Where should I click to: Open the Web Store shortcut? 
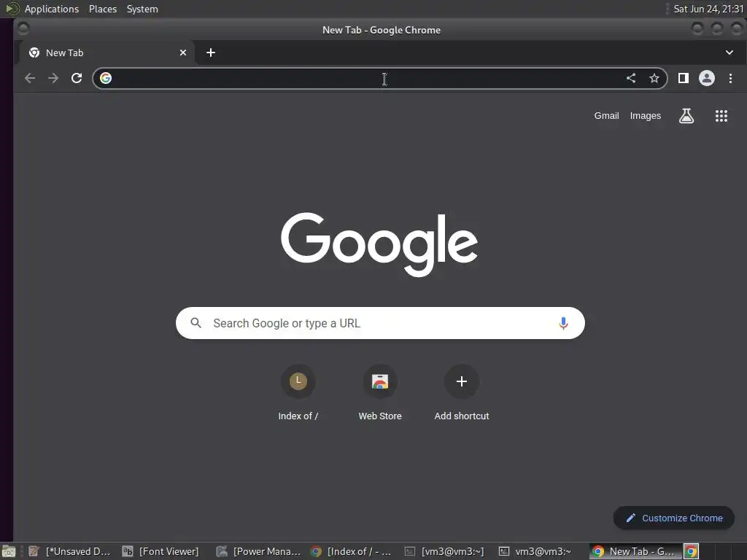[x=380, y=393]
